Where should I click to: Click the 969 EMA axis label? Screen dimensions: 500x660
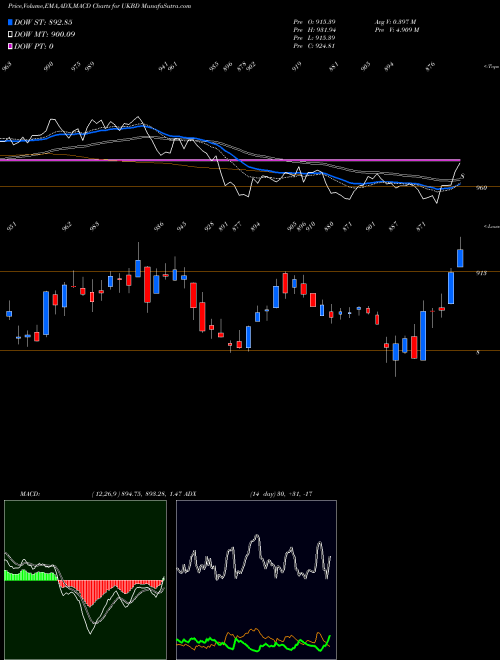coord(481,188)
